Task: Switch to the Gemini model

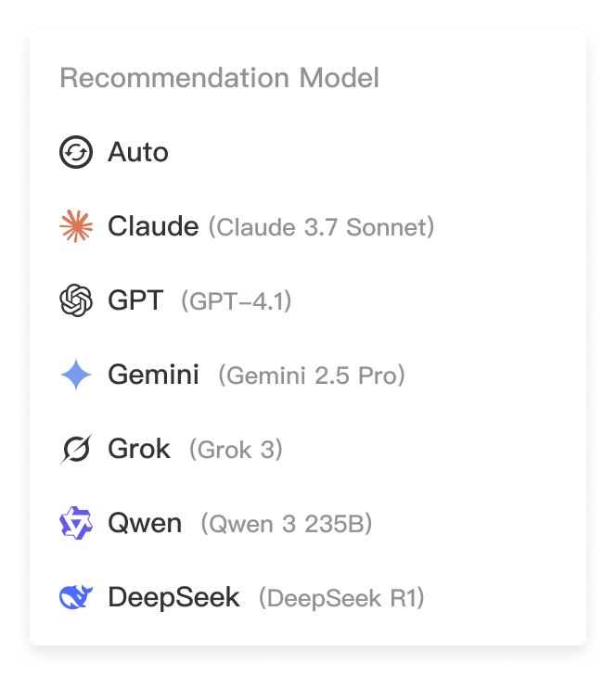Action: click(x=308, y=375)
